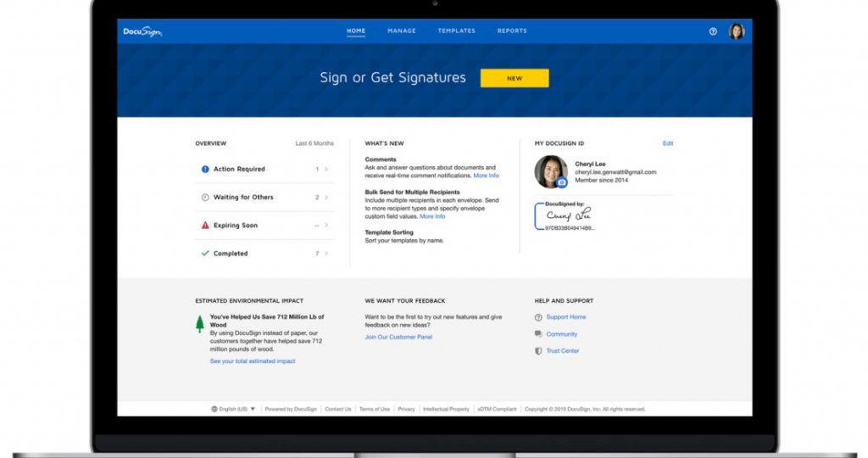The height and width of the screenshot is (458, 868).
Task: Expand the Expiring Soon row chevron
Action: (326, 226)
